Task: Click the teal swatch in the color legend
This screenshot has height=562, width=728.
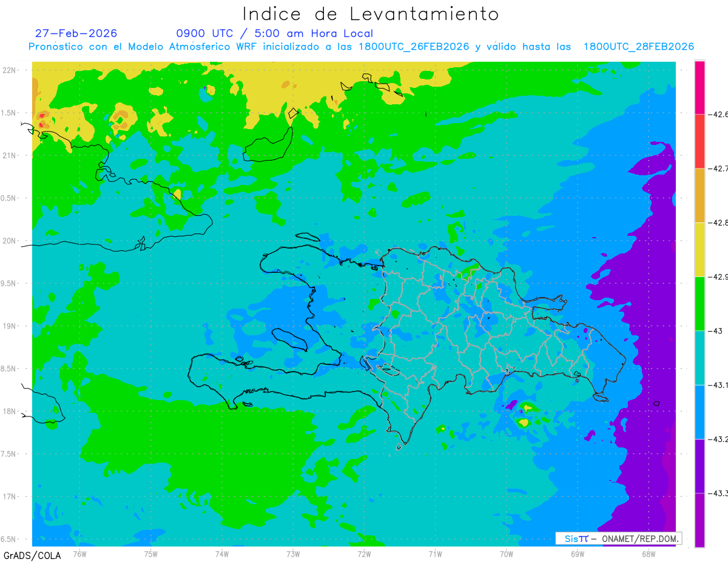Action: pyautogui.click(x=699, y=358)
